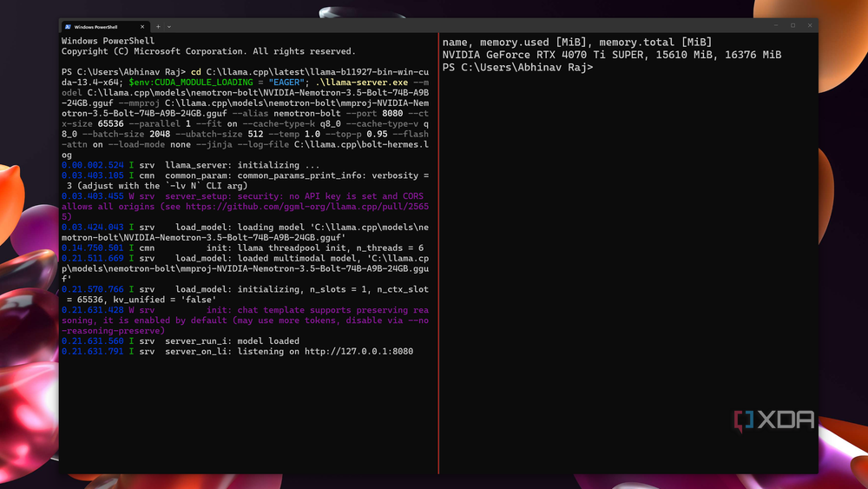The width and height of the screenshot is (868, 489).
Task: Close the Windows PowerShell tab
Action: pyautogui.click(x=142, y=27)
